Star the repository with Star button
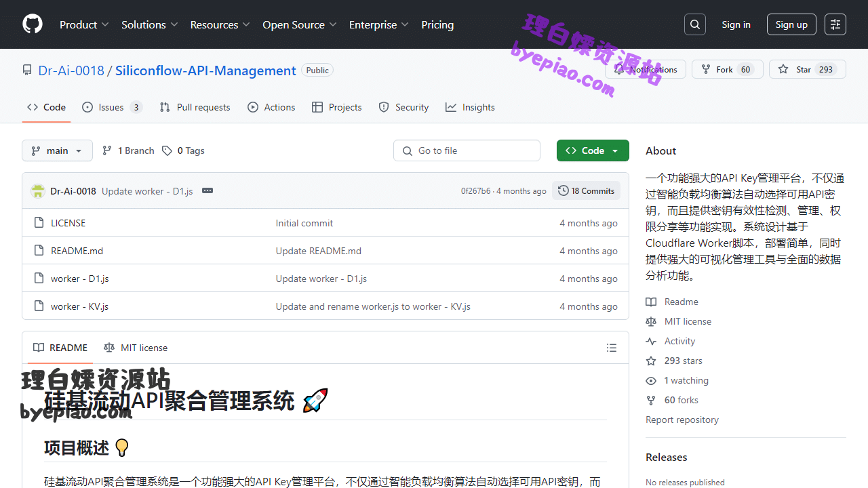The image size is (868, 488). point(808,69)
